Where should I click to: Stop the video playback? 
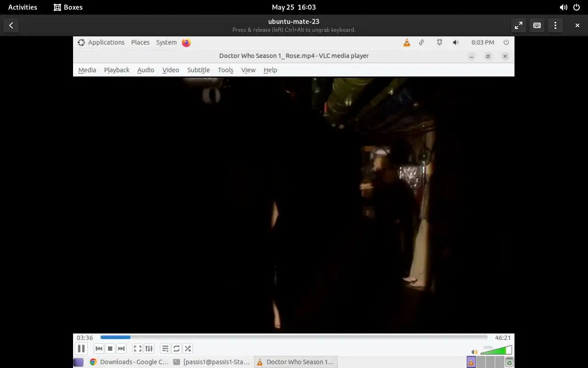(110, 349)
